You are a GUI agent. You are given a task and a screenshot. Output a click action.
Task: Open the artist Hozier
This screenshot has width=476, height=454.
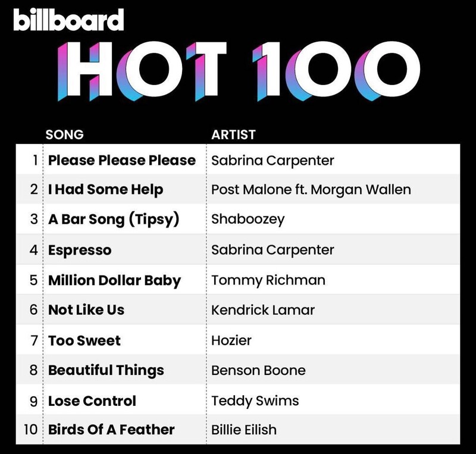231,340
